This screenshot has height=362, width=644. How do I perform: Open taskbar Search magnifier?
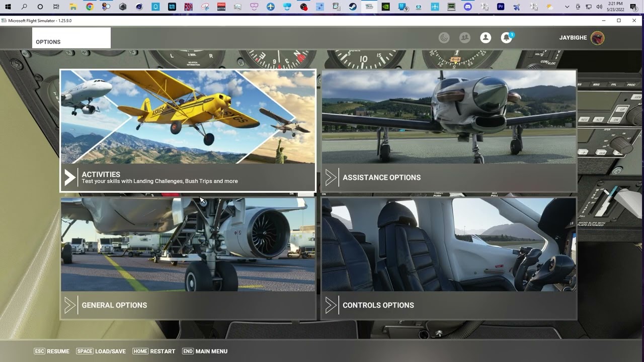pyautogui.click(x=24, y=7)
